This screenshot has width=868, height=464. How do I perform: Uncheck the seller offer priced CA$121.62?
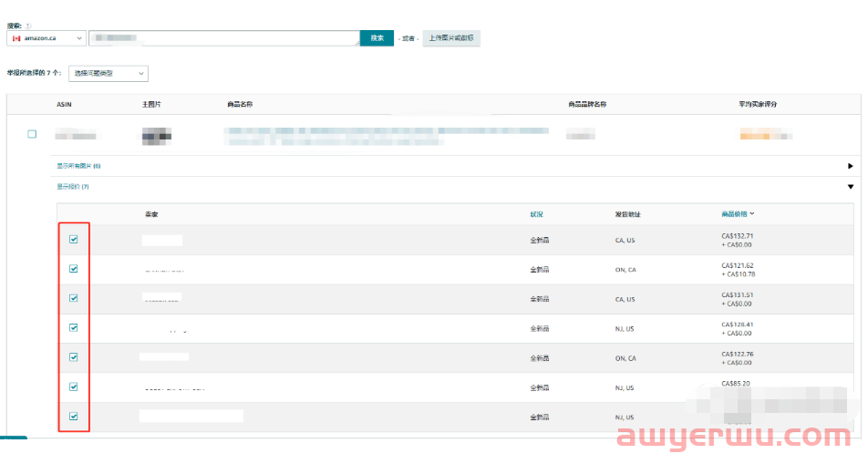(74, 269)
